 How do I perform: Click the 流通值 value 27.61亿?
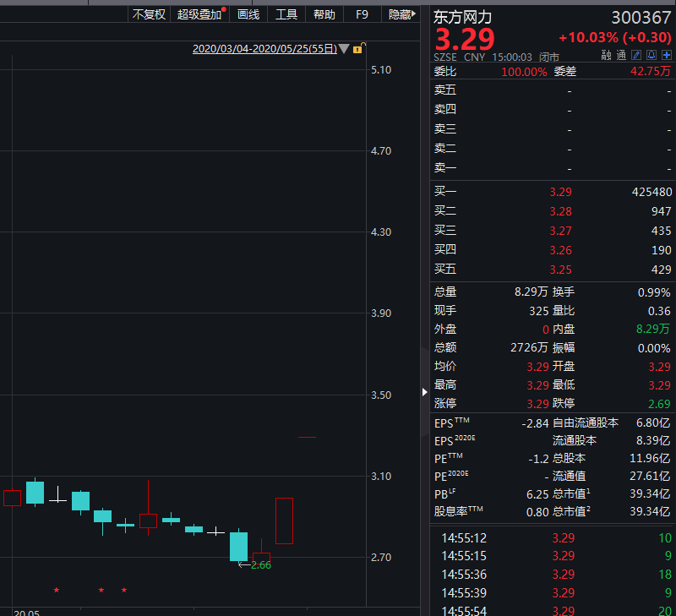(650, 476)
